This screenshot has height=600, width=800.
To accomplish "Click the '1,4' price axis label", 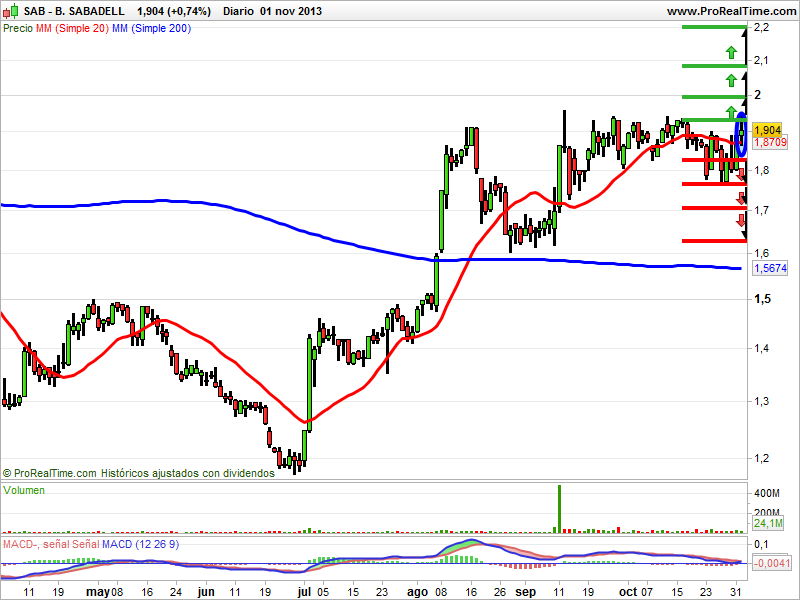I will click(x=762, y=348).
